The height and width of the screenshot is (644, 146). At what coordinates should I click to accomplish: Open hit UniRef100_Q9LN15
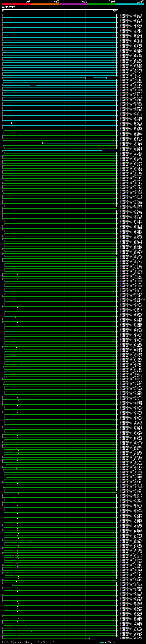131,25
